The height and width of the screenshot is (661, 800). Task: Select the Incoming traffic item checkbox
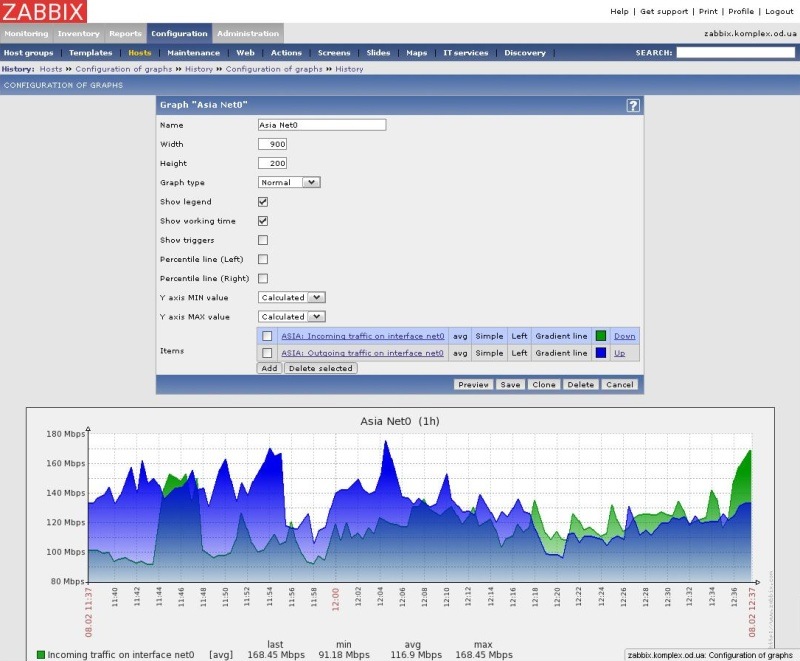tap(267, 336)
